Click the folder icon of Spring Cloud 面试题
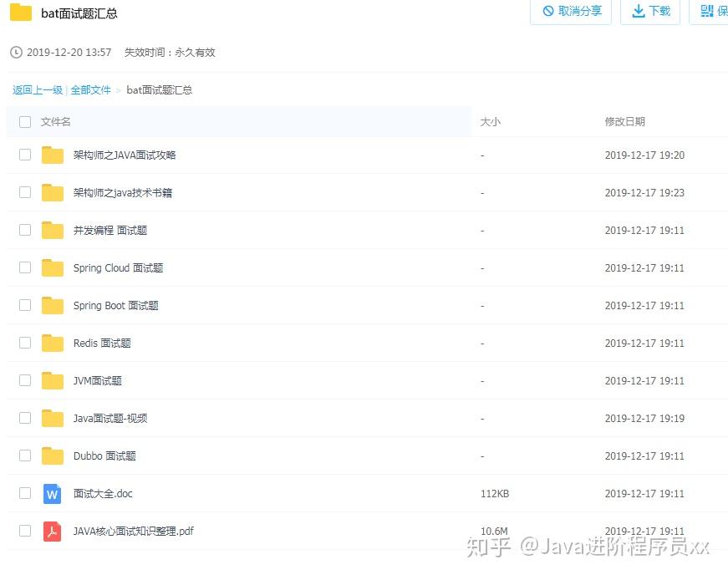The image size is (728, 575). point(53,267)
